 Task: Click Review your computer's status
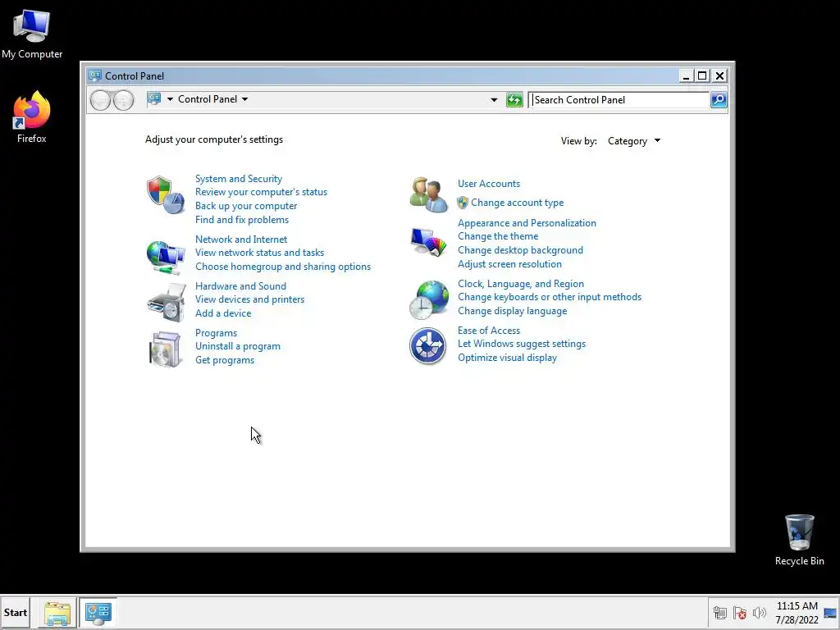tap(261, 192)
